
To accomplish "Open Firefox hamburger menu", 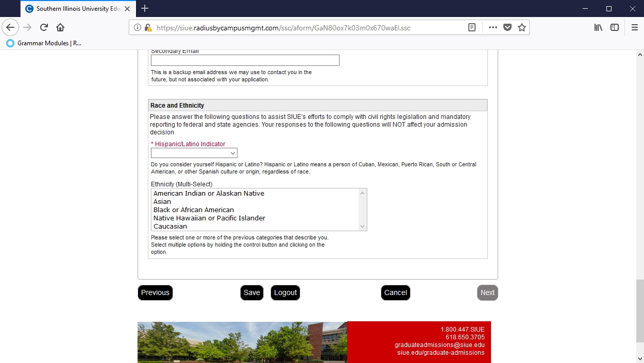I will click(x=634, y=27).
